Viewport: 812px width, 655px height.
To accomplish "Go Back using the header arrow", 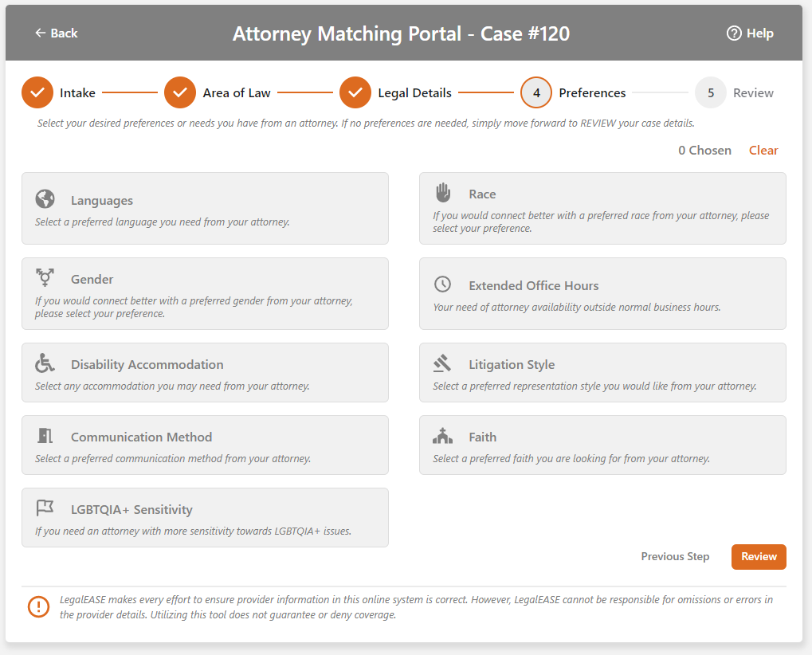I will click(56, 33).
